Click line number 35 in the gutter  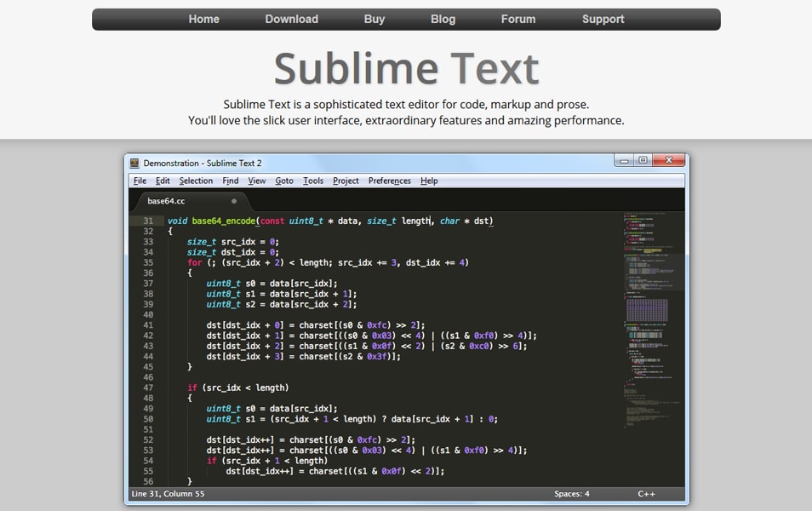point(148,263)
